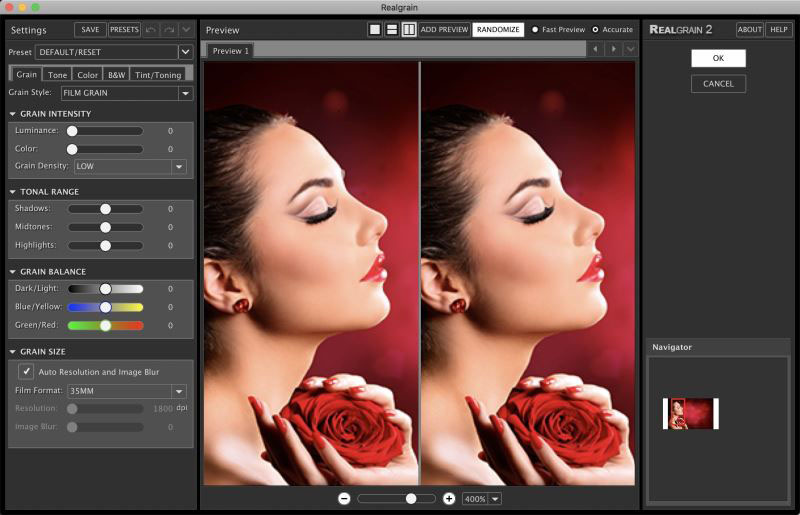The image size is (800, 515).
Task: Open the Film Format 35MM dropdown
Action: pos(127,391)
